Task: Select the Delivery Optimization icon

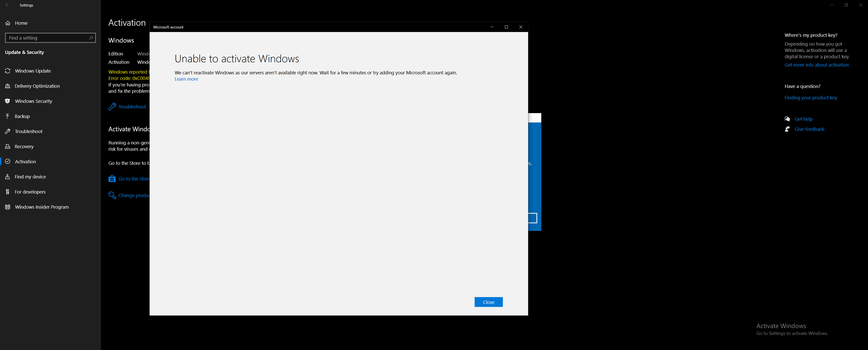Action: click(8, 86)
